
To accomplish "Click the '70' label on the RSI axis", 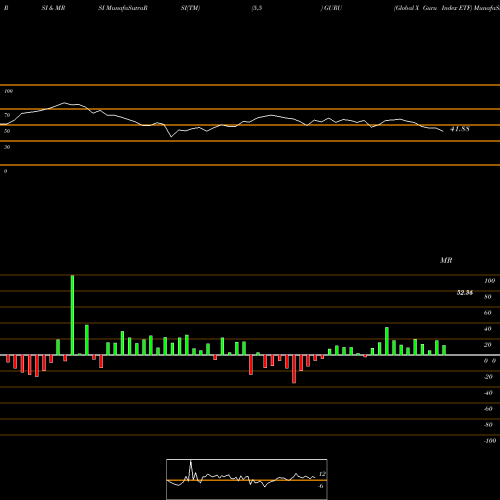I will pyautogui.click(x=7, y=115).
